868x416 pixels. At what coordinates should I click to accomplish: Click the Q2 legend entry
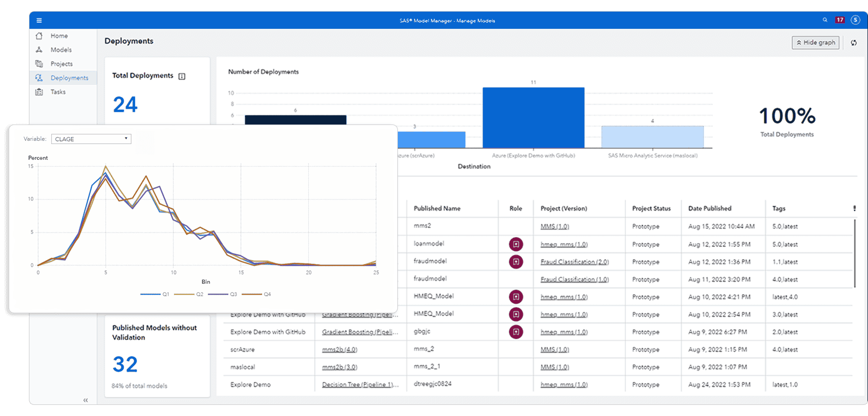[x=189, y=294]
